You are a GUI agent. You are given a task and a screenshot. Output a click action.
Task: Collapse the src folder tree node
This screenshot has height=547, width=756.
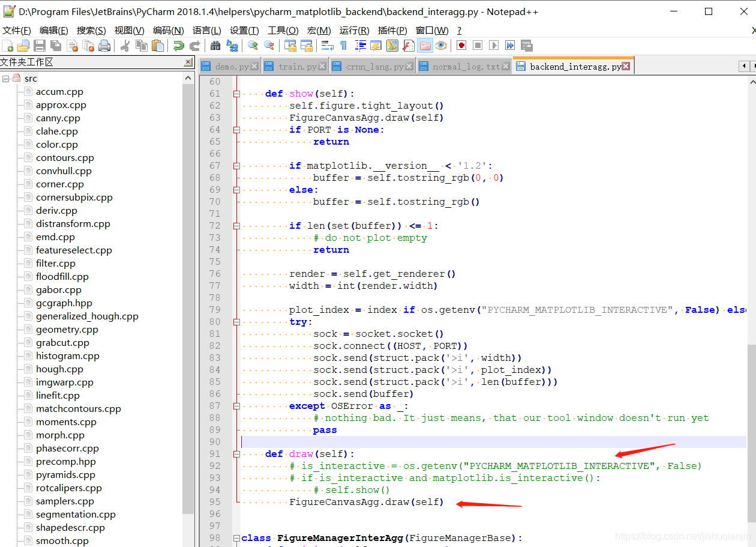pyautogui.click(x=5, y=79)
